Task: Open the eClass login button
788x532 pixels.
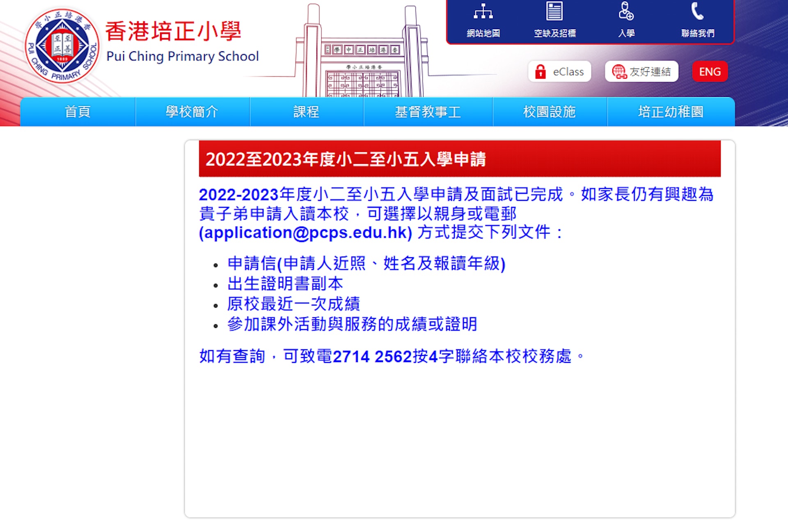Action: [559, 71]
